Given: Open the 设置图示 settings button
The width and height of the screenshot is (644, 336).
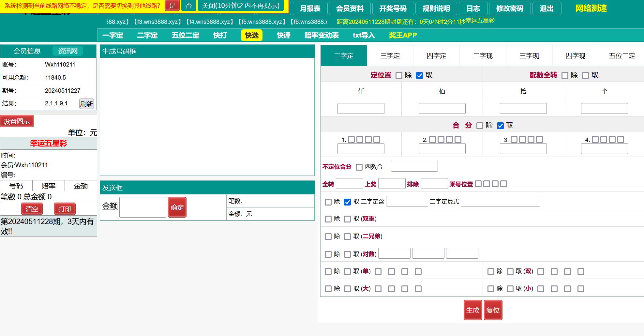Looking at the screenshot, I should click(17, 121).
